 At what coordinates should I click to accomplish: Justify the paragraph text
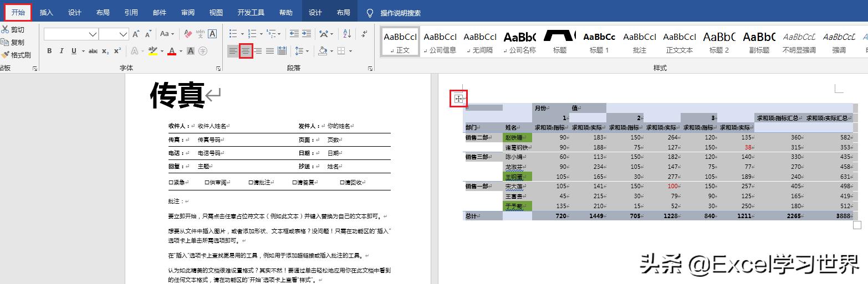click(x=270, y=51)
